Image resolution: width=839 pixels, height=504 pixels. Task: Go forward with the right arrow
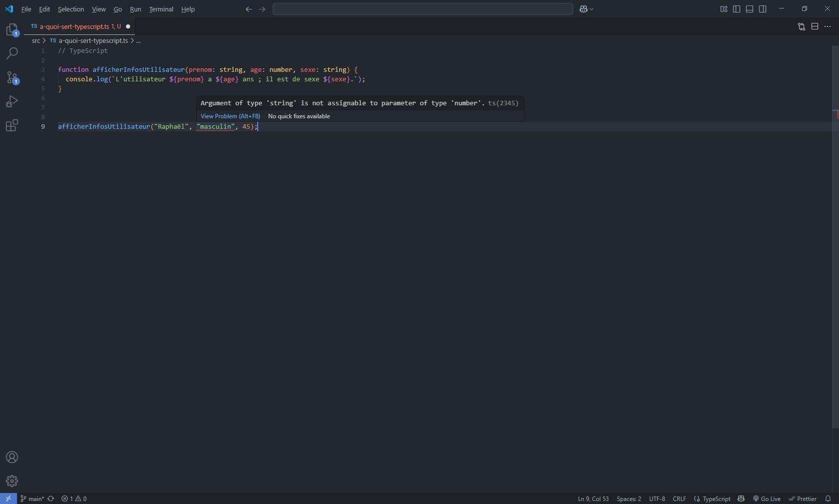262,9
